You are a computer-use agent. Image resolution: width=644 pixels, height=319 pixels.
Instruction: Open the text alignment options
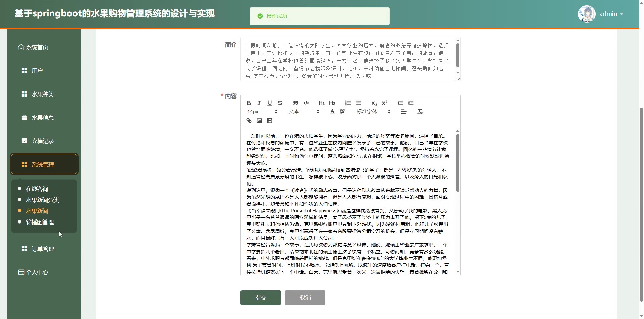pos(404,112)
